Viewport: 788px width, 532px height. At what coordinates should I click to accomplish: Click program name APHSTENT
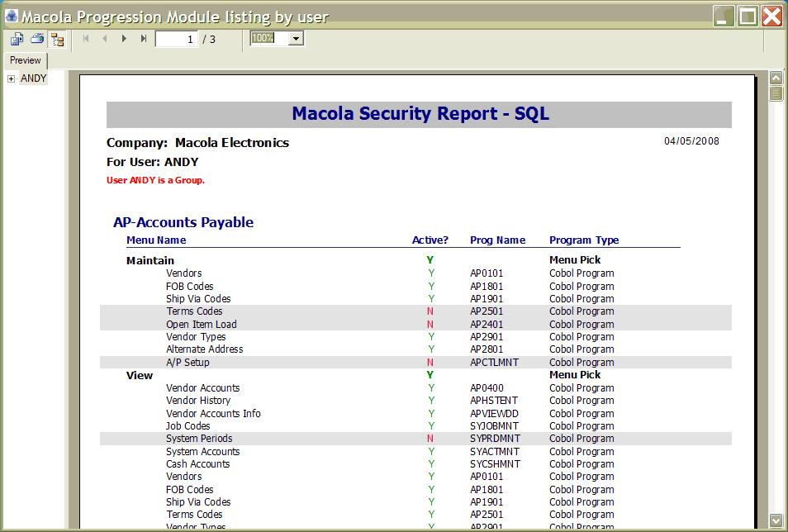494,401
